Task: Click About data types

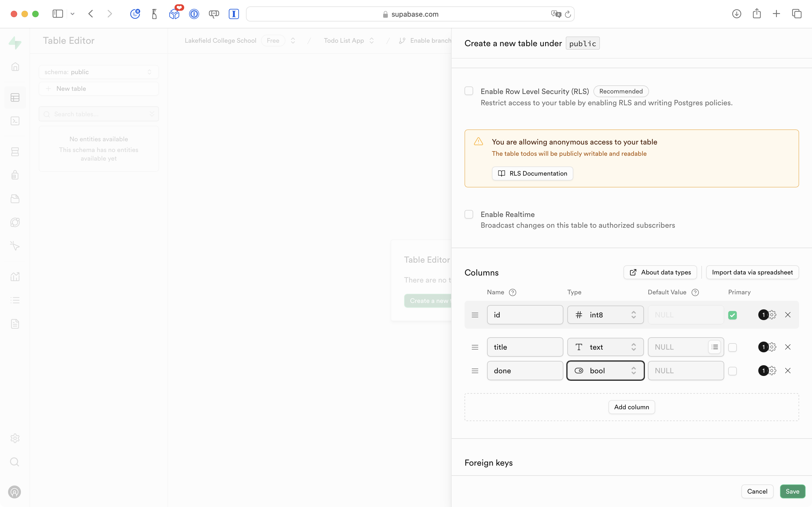Action: [660, 272]
